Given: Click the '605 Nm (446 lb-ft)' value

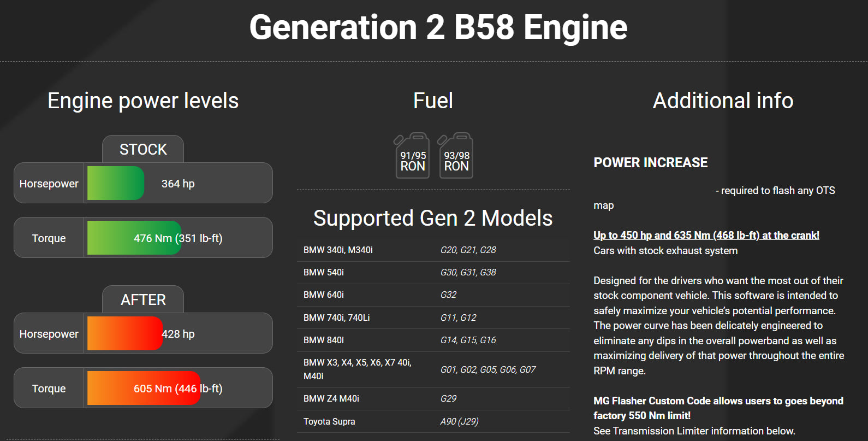Looking at the screenshot, I should click(x=178, y=389).
